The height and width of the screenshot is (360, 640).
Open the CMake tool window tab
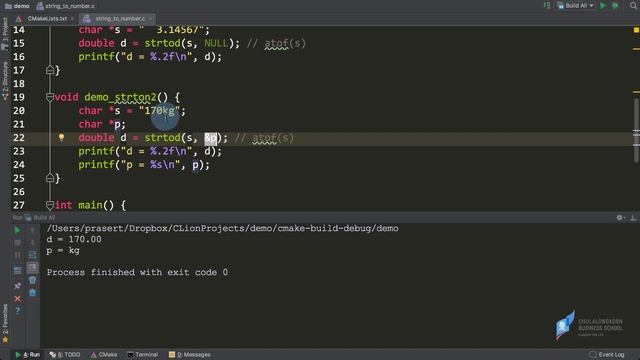click(x=104, y=355)
